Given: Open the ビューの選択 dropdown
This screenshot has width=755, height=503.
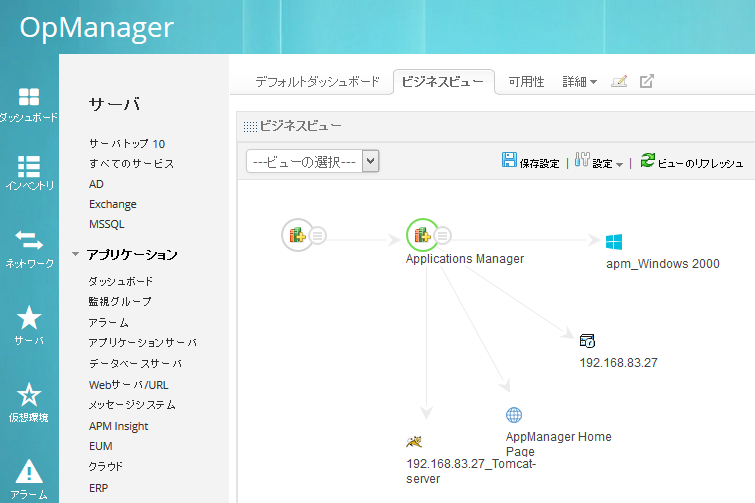Looking at the screenshot, I should click(312, 161).
